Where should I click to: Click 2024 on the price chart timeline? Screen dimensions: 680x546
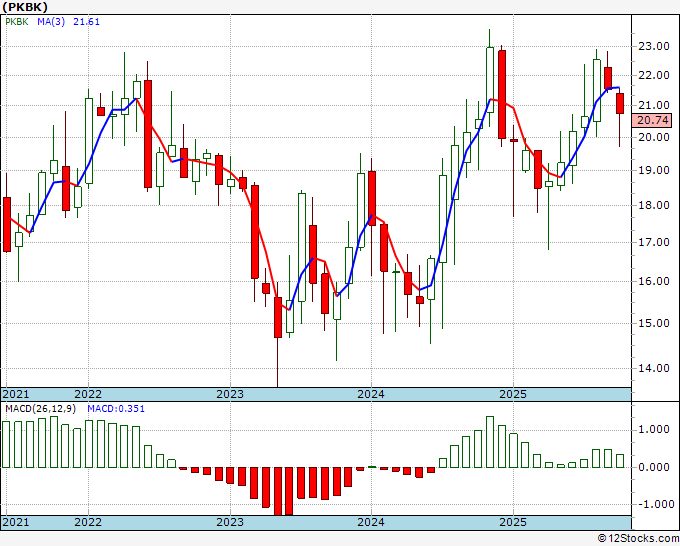coord(371,394)
